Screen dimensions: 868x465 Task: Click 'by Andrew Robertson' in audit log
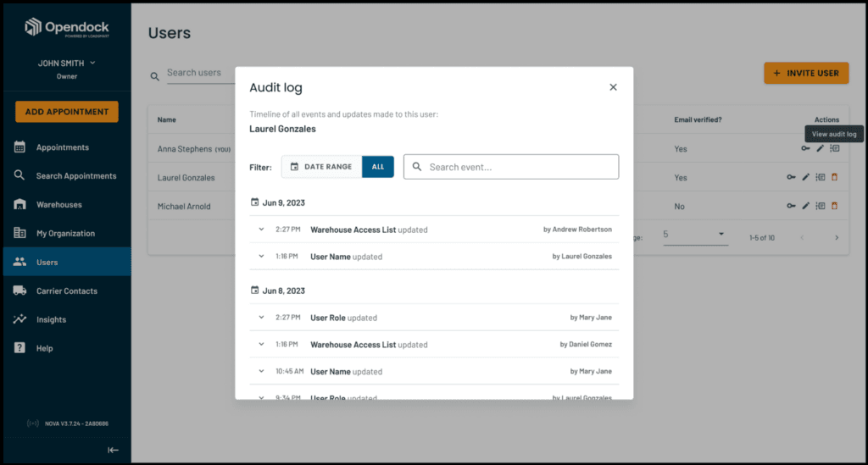(x=577, y=229)
